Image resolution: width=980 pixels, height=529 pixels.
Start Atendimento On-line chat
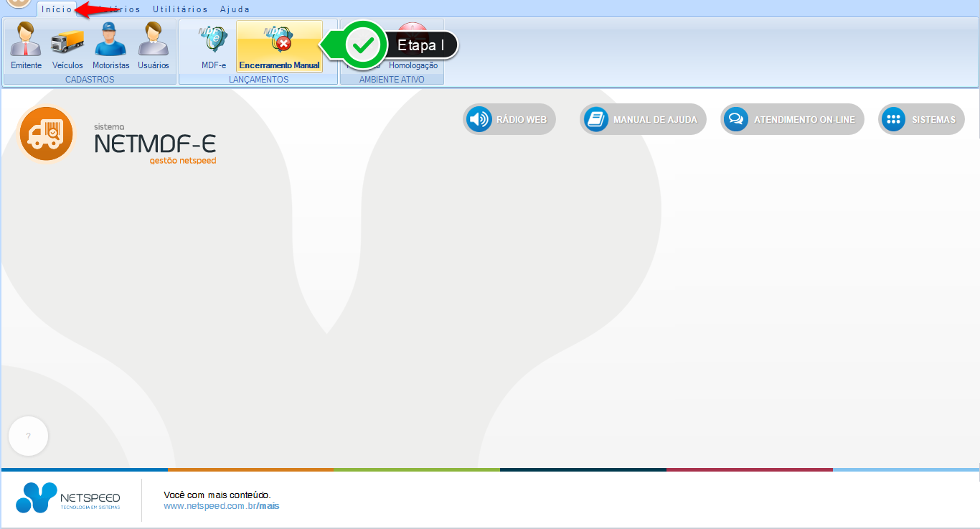point(792,119)
